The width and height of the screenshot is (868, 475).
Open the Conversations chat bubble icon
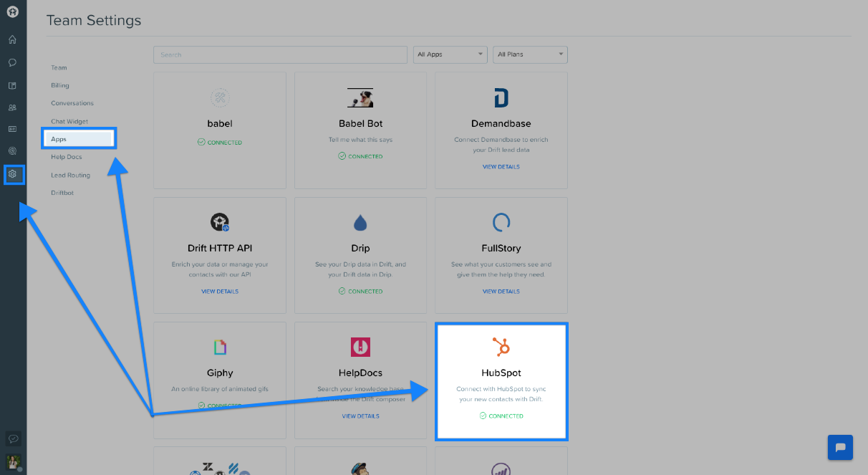coord(12,62)
